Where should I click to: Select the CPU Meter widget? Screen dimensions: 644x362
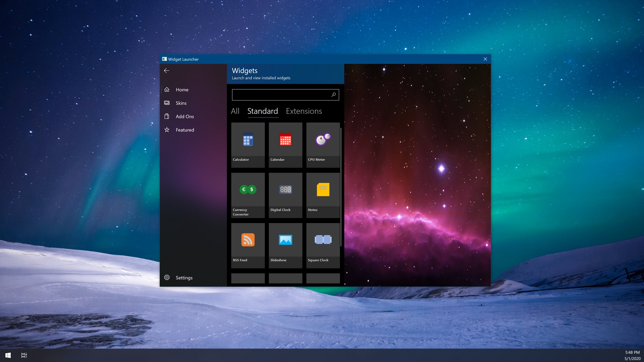pyautogui.click(x=323, y=145)
